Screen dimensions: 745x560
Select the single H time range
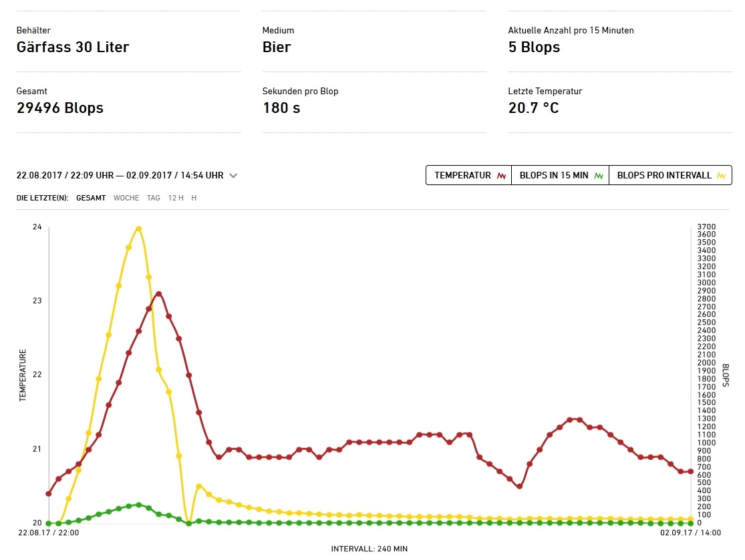click(194, 198)
